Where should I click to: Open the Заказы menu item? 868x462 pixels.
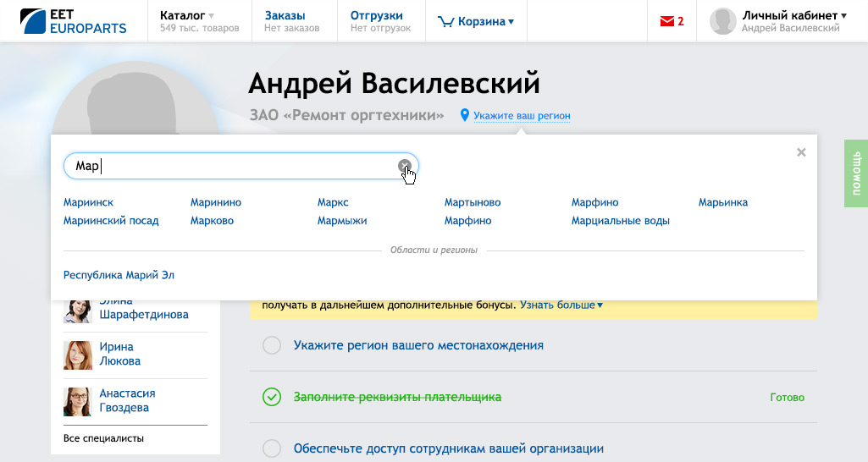click(x=285, y=15)
